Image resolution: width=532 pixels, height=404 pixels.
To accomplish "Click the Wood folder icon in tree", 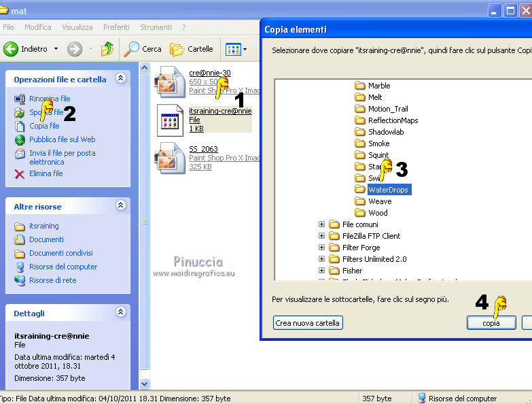I will pyautogui.click(x=359, y=212).
